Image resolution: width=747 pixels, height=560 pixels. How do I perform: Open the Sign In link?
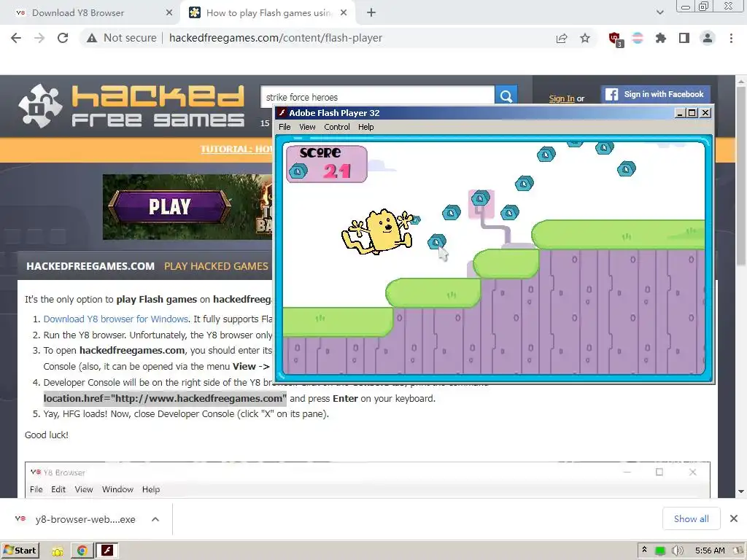[562, 98]
